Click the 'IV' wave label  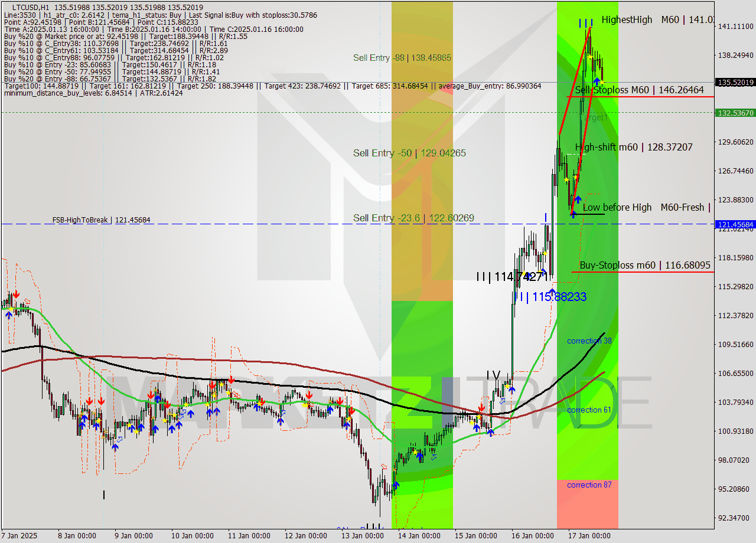point(494,375)
